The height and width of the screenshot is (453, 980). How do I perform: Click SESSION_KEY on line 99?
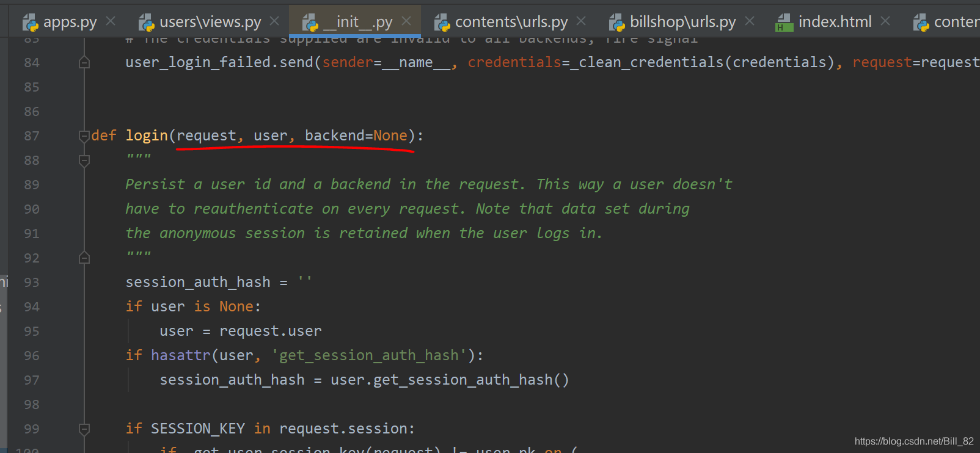pos(198,429)
